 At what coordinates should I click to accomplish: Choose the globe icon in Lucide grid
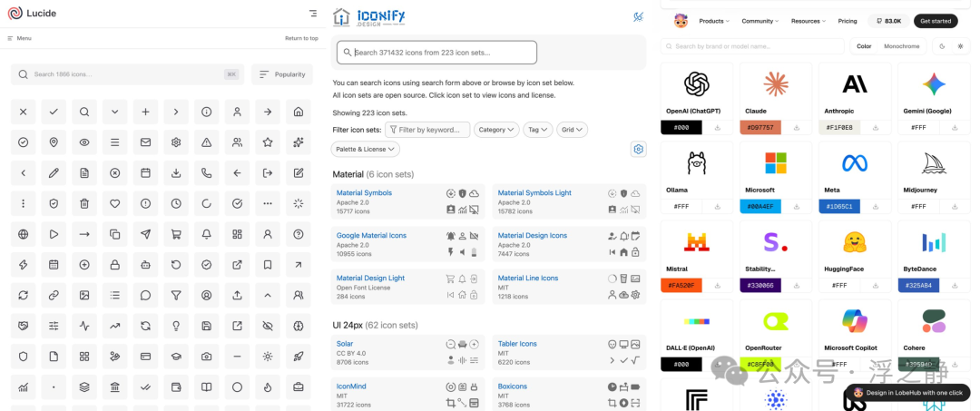(x=23, y=234)
